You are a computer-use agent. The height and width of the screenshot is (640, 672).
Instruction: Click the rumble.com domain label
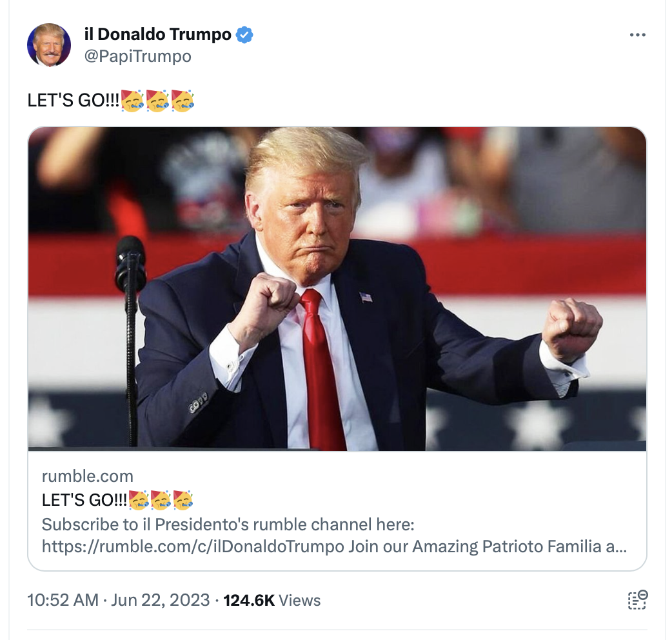(88, 476)
